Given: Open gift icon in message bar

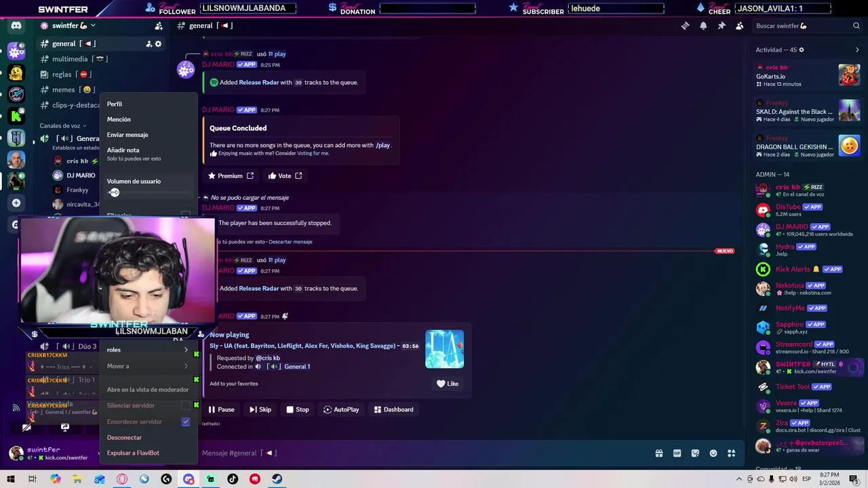Looking at the screenshot, I should 658,453.
